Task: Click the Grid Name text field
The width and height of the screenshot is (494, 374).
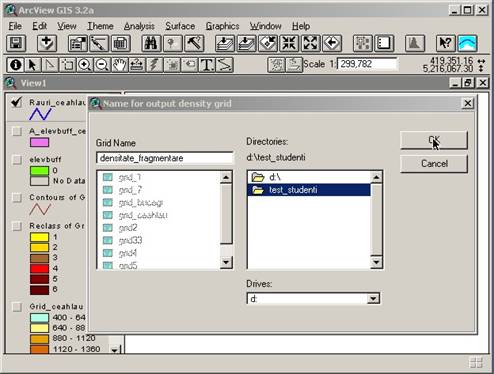Action: [165, 158]
